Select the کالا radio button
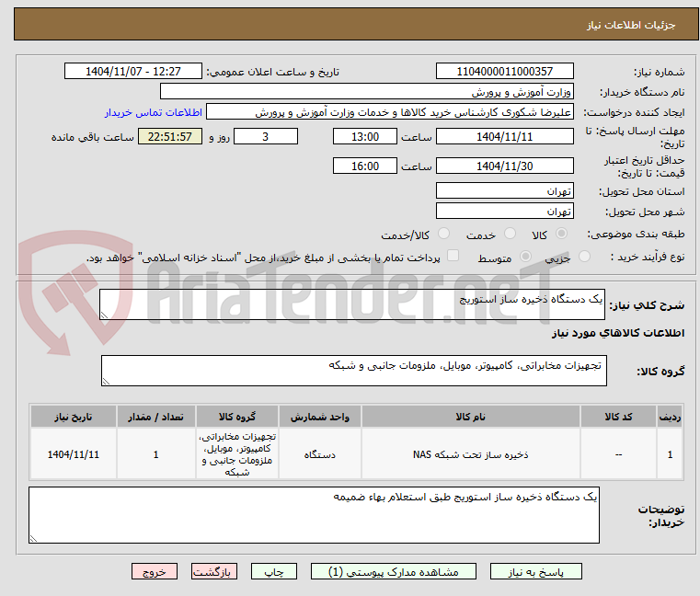Screen dimensions: 700x596 (561, 234)
